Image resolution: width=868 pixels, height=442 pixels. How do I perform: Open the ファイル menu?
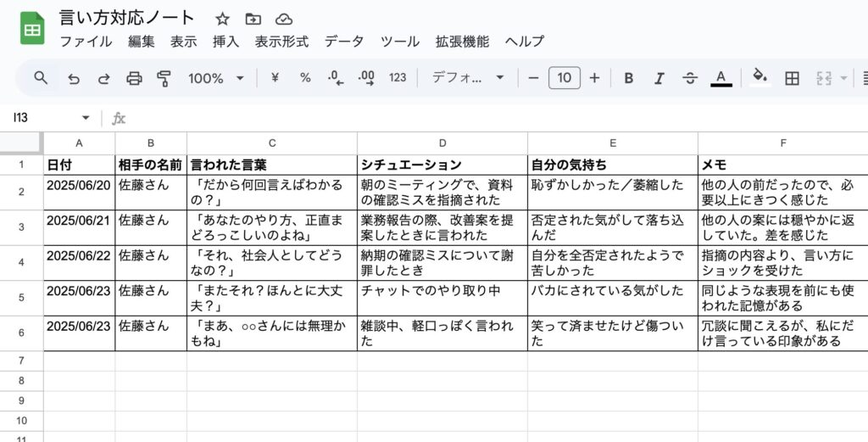click(x=86, y=42)
